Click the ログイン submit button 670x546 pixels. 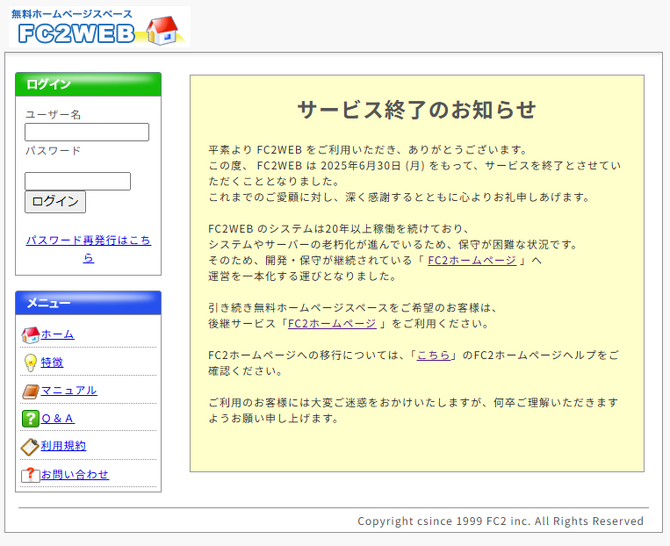tap(55, 202)
